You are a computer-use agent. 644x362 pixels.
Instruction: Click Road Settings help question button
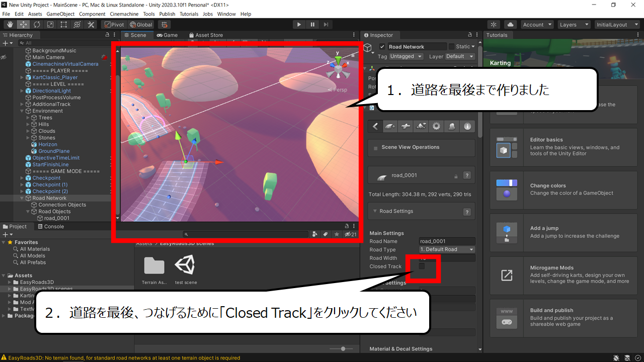467,212
